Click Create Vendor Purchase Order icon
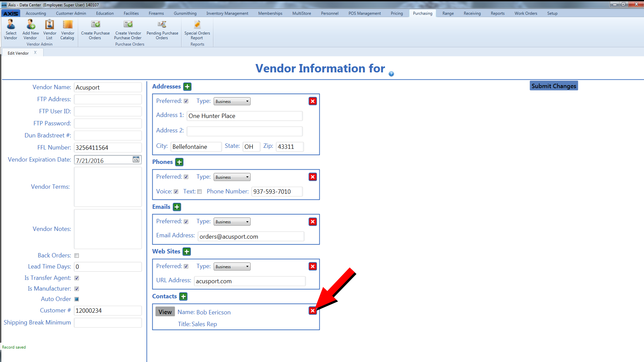Screen dimensions: 644x362 tap(128, 29)
